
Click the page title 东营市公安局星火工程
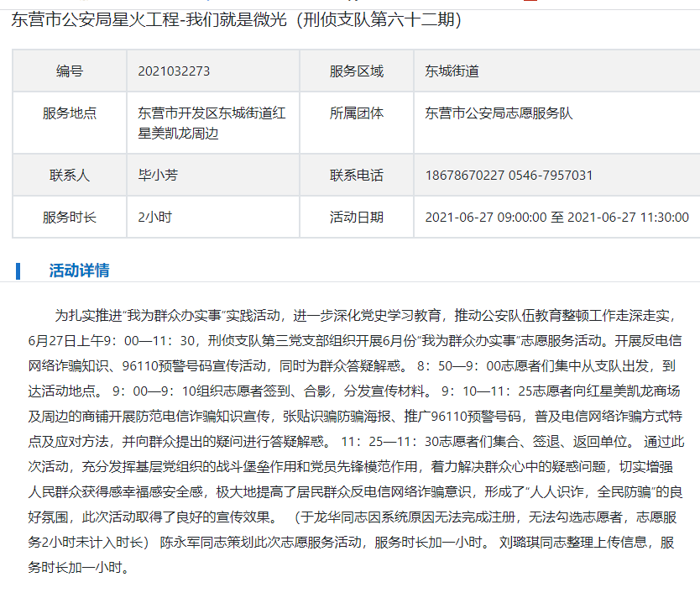pyautogui.click(x=236, y=20)
